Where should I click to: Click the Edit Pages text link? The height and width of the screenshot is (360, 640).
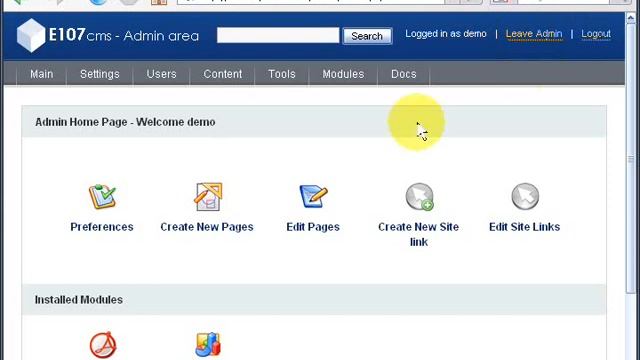click(x=313, y=227)
